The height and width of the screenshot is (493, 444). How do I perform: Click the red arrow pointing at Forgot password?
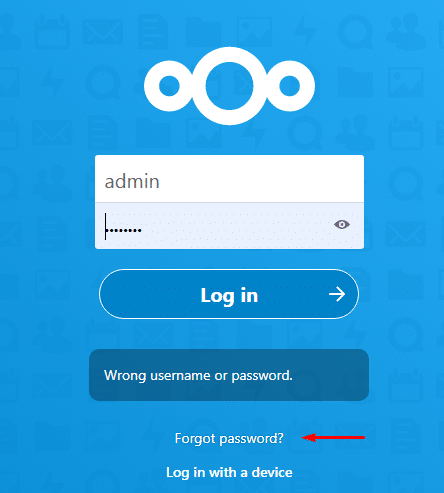tap(333, 437)
